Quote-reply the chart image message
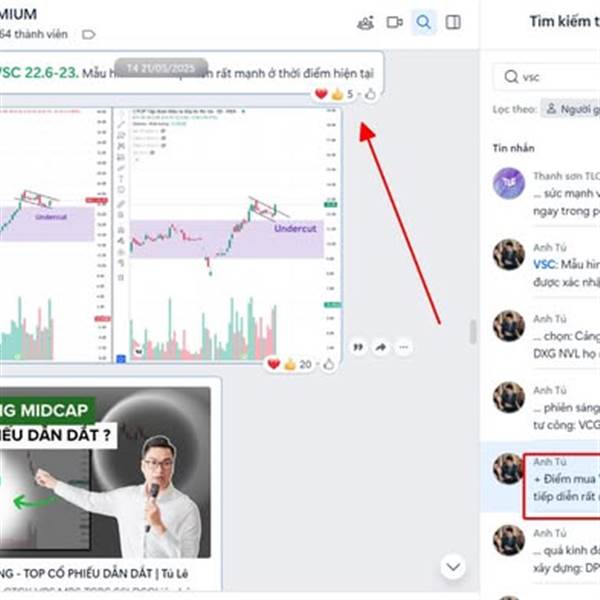This screenshot has width=600, height=600. [x=358, y=347]
